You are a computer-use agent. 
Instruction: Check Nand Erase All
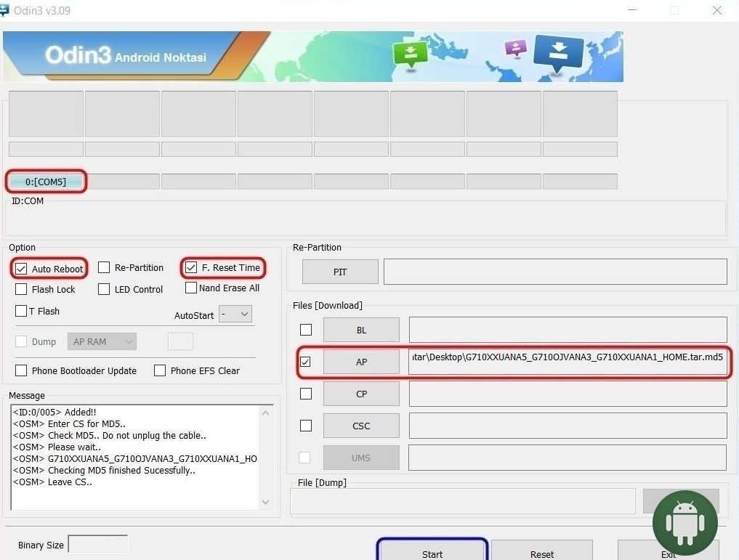191,288
